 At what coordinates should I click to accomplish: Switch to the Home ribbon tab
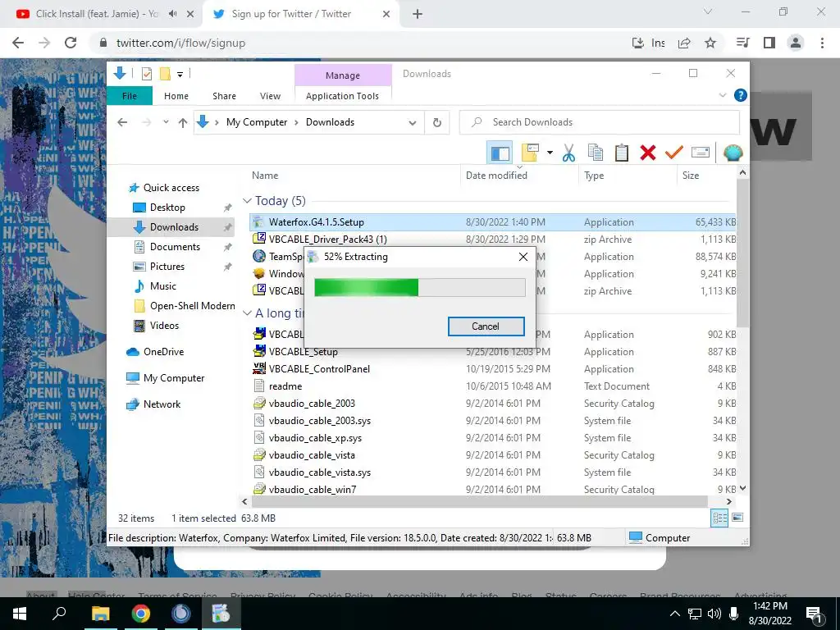[176, 96]
